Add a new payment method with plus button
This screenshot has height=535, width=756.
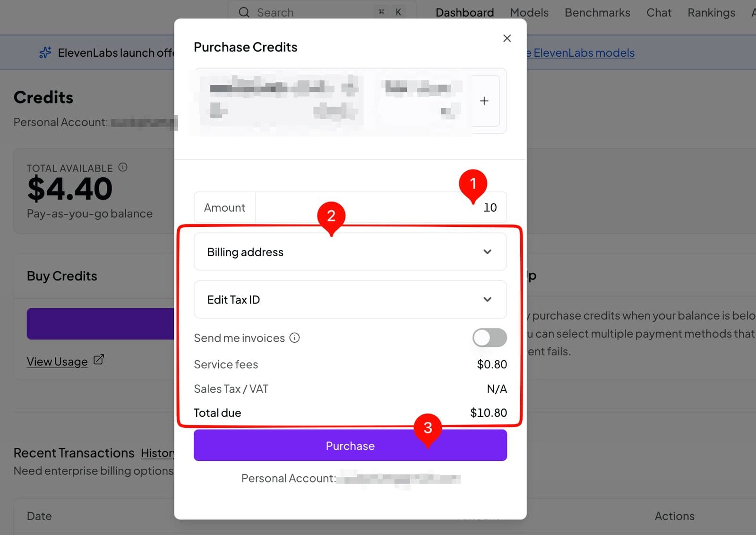[x=484, y=101]
